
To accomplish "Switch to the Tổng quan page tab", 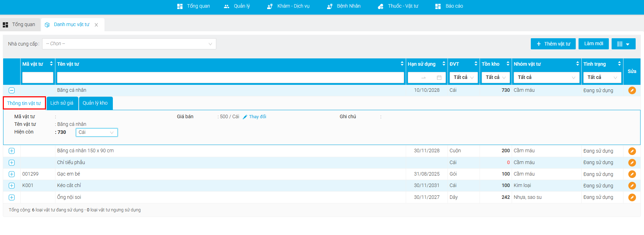I will pyautogui.click(x=20, y=25).
